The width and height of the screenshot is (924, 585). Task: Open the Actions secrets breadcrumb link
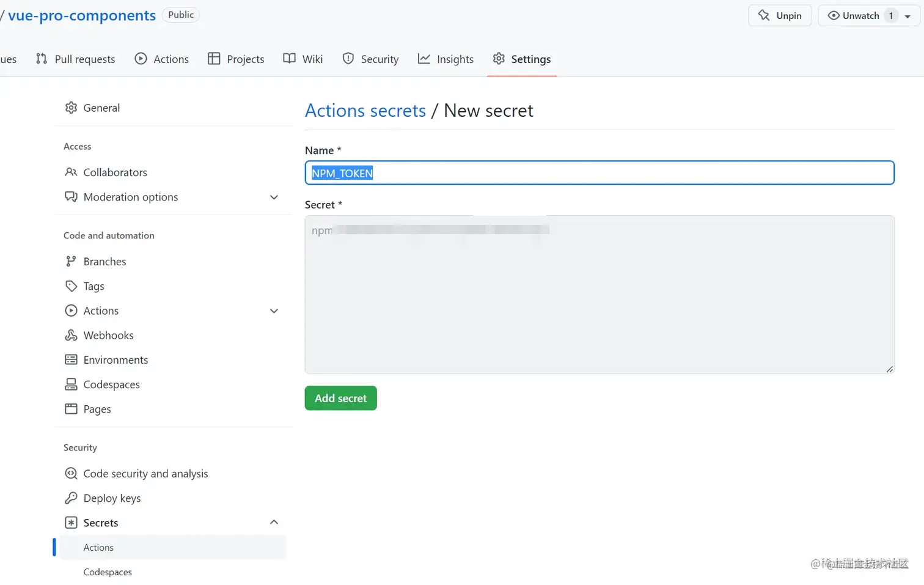click(365, 111)
